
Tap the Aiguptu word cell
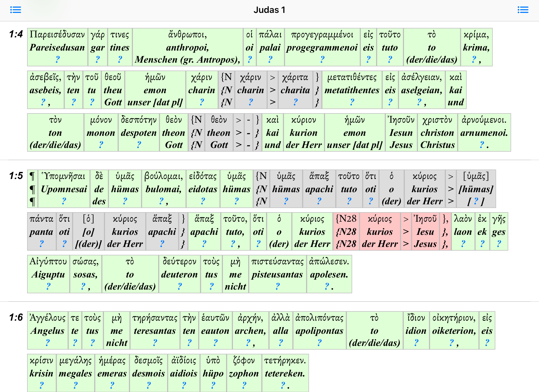48,274
